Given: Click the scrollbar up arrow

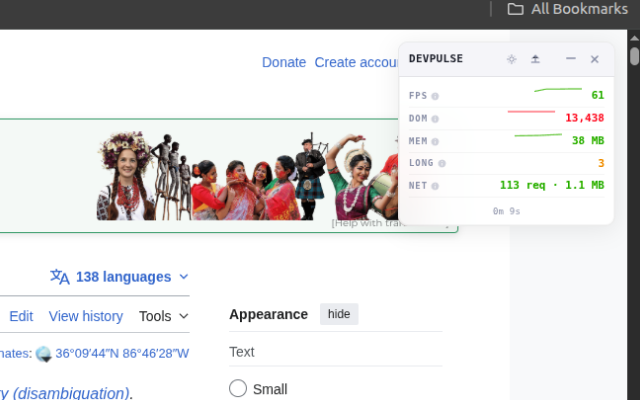Looking at the screenshot, I should tap(634, 38).
